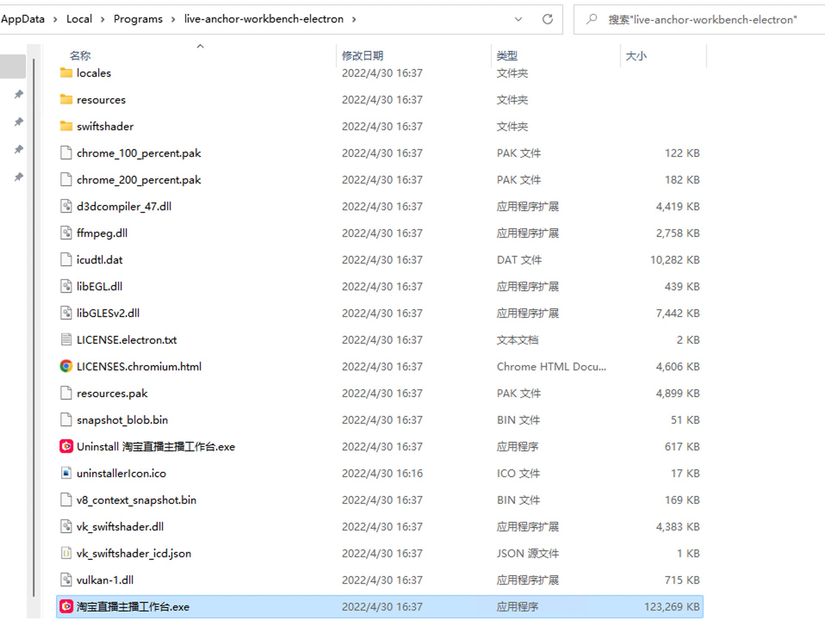825x621 pixels.
Task: Sort by 类型 column header
Action: click(507, 56)
